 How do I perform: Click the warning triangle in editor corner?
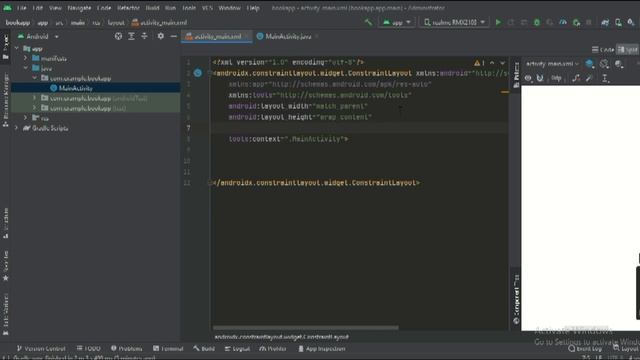pyautogui.click(x=477, y=63)
